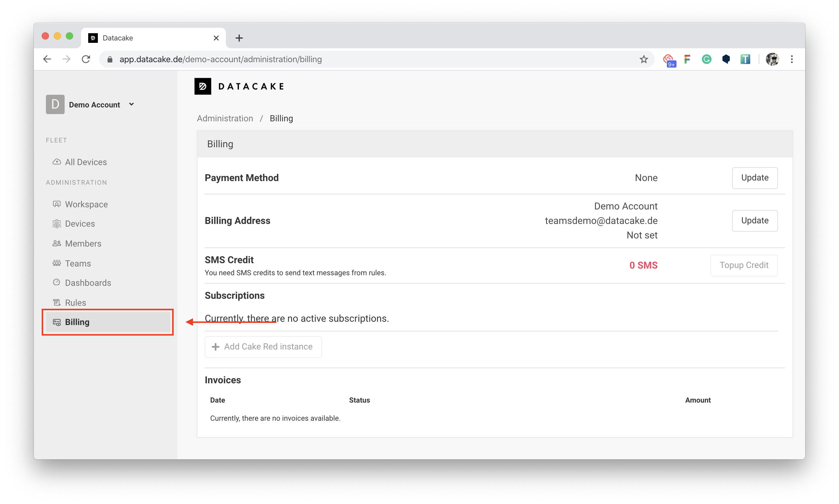Click the browser address bar URL

[220, 59]
